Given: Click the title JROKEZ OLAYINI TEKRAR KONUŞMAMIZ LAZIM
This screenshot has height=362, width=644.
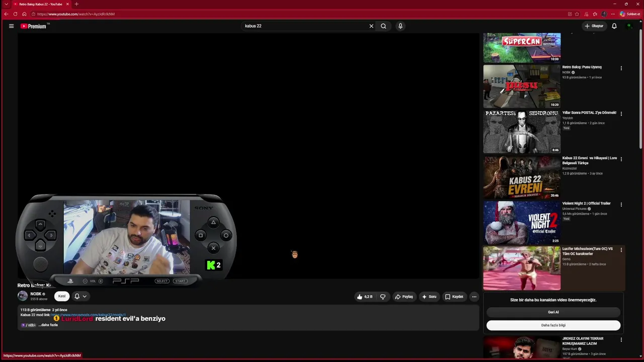Looking at the screenshot, I should click(583, 341).
